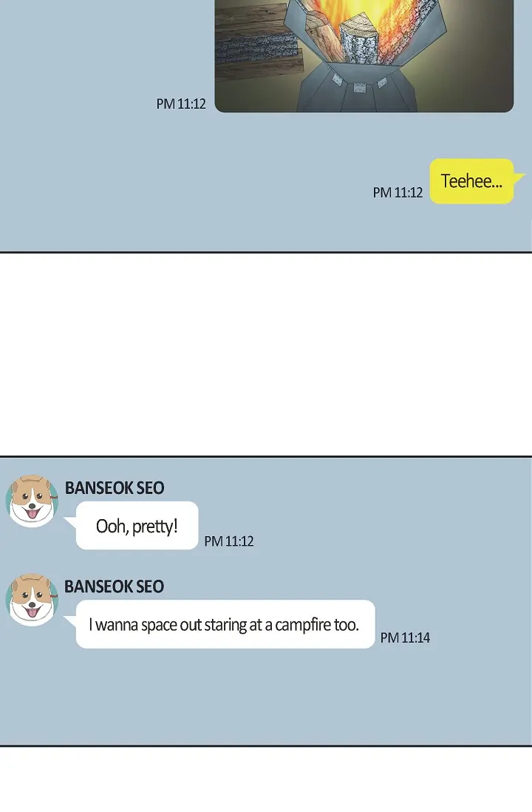
Task: Click the metal fire pit base in photo
Action: coord(357,88)
